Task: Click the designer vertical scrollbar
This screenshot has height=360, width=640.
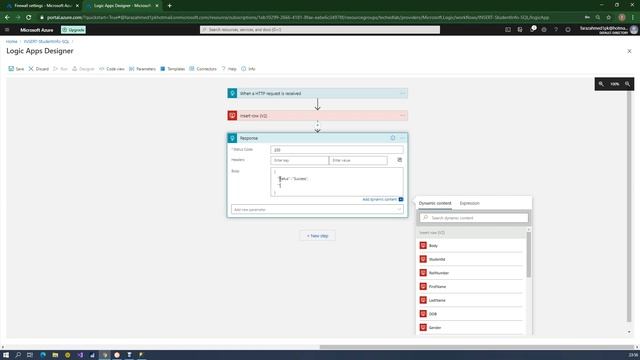Action: pos(629,206)
